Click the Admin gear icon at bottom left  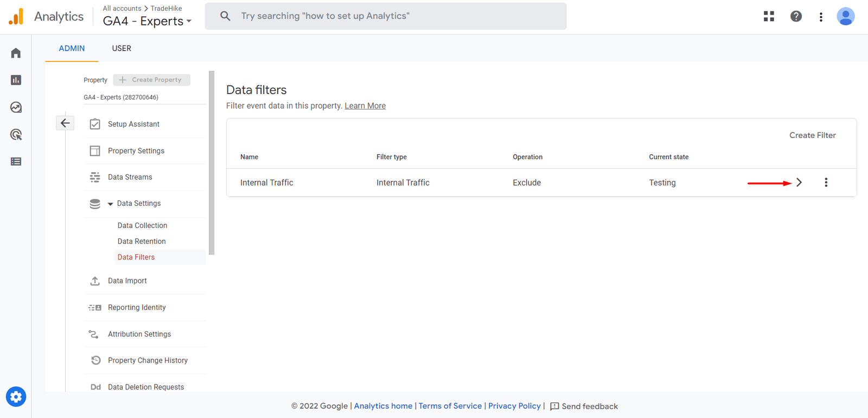point(16,397)
